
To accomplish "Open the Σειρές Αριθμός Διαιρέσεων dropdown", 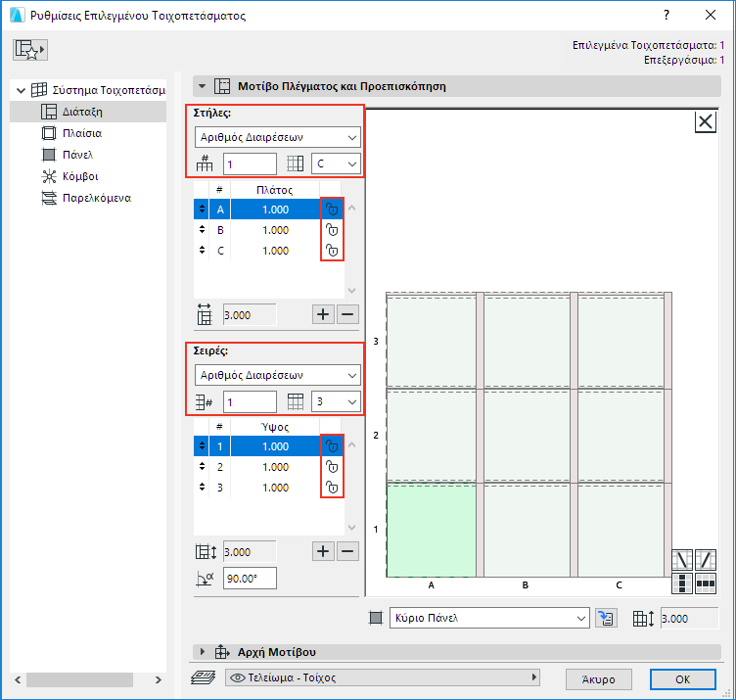I will click(x=277, y=375).
